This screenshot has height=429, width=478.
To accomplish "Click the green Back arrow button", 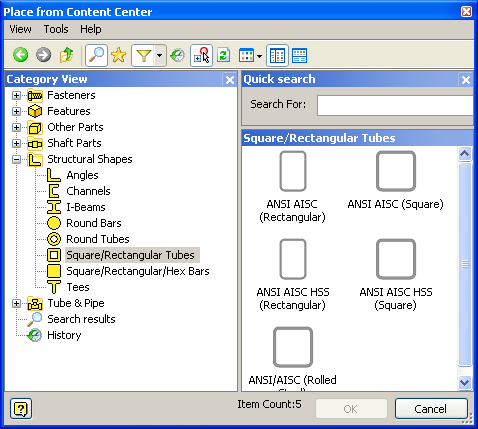I will pyautogui.click(x=20, y=55).
